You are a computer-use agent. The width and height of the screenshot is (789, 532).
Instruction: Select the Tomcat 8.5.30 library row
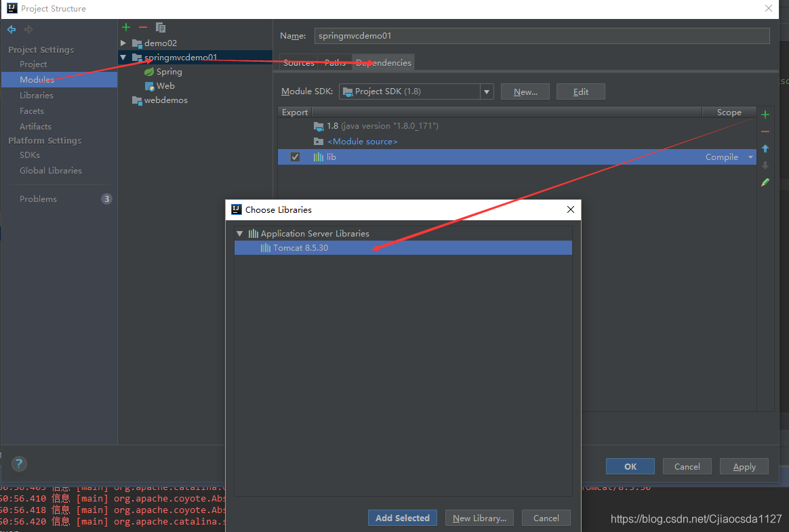click(x=403, y=247)
